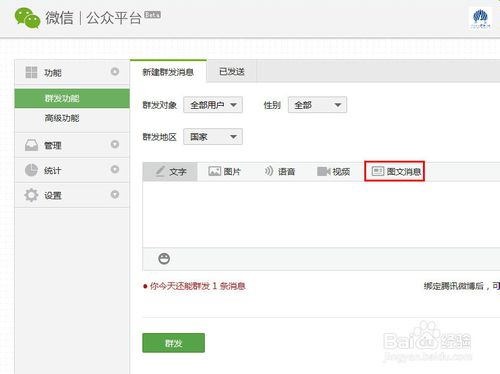This screenshot has height=374, width=500.
Task: Click the article icon beside 图文消息
Action: [378, 171]
